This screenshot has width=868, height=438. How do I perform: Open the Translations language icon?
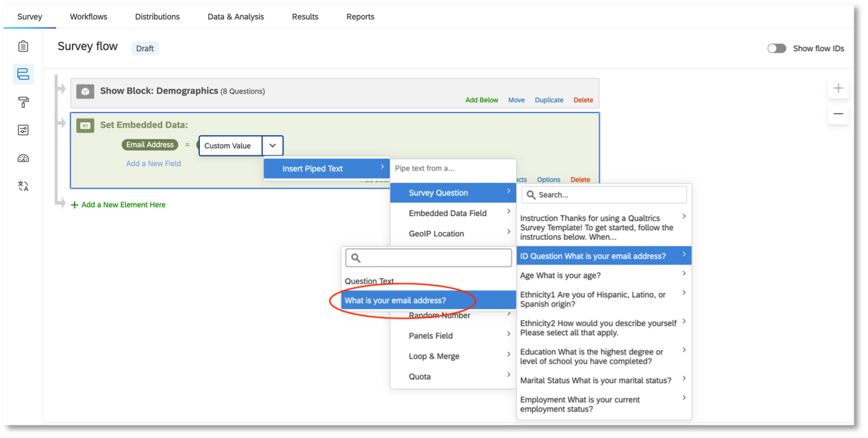pyautogui.click(x=22, y=186)
